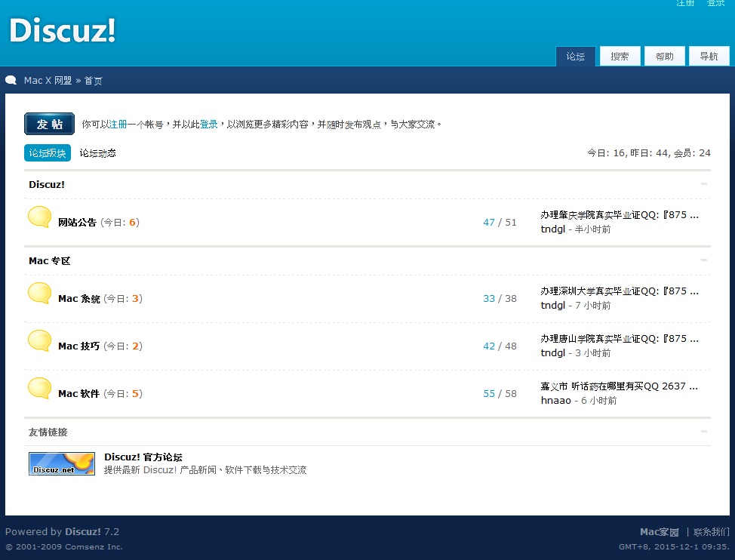This screenshot has width=735, height=560.
Task: Click the 登录 link in the top corner
Action: pyautogui.click(x=716, y=3)
